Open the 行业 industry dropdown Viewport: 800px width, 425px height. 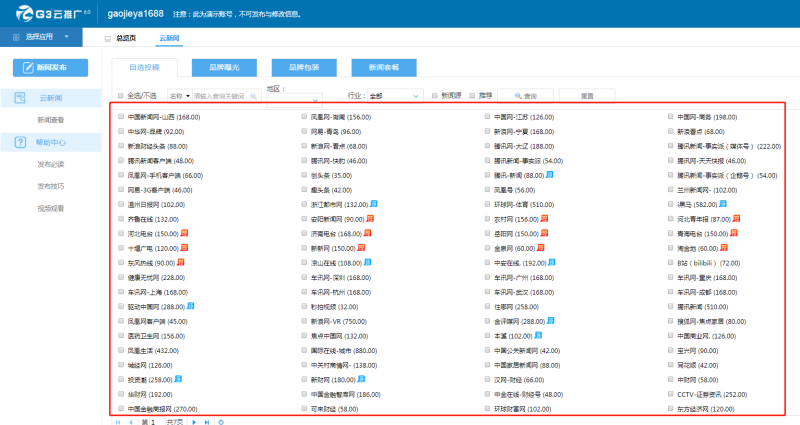395,96
